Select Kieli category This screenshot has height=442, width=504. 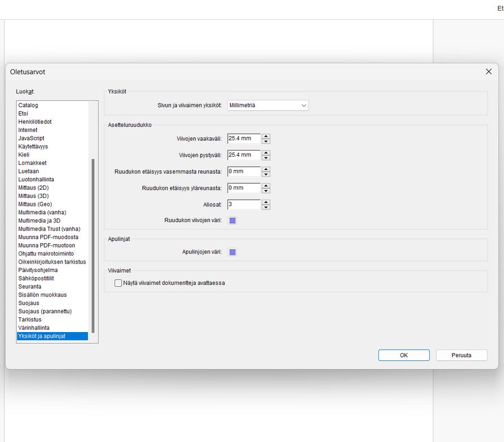click(x=53, y=155)
